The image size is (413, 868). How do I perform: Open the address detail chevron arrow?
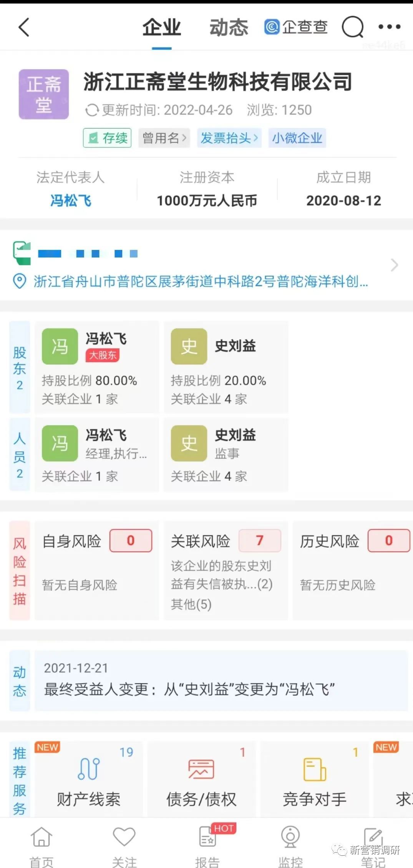[395, 265]
